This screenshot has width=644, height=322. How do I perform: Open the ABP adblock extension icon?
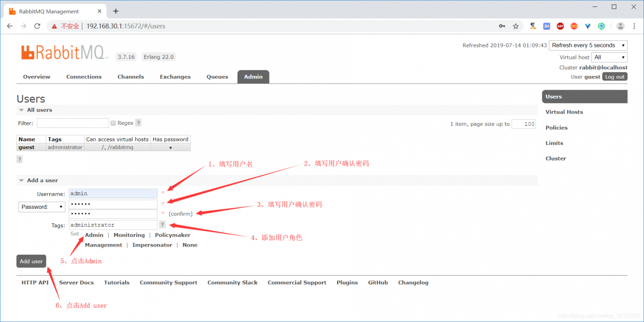tap(560, 26)
